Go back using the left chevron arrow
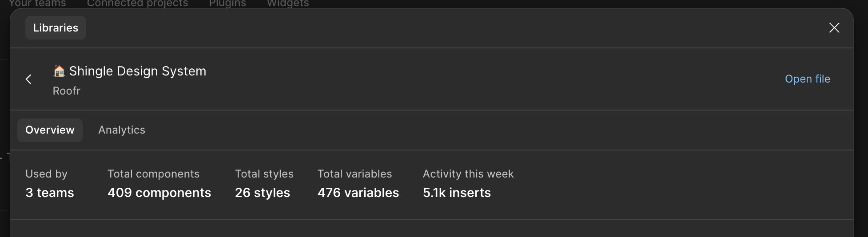This screenshot has height=237, width=868. coord(29,79)
